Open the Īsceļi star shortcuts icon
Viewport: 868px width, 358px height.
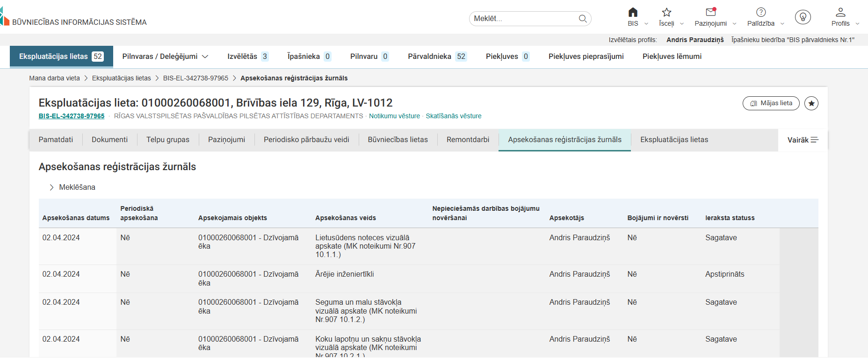tap(666, 13)
